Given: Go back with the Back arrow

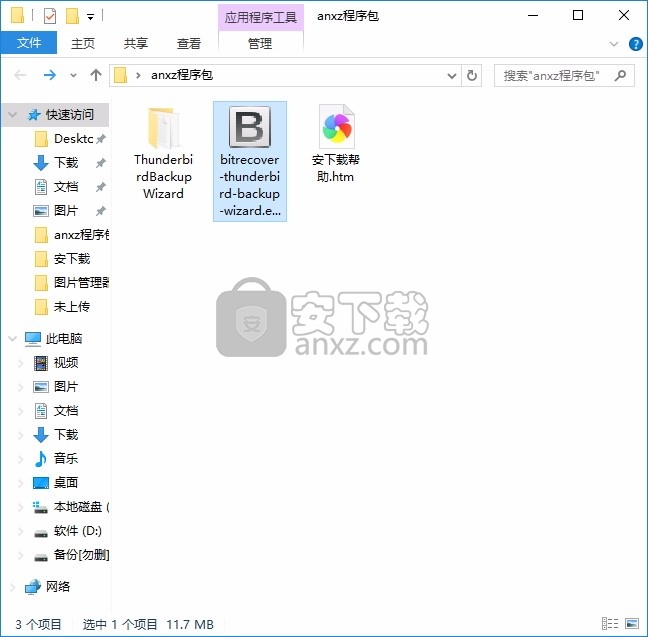Looking at the screenshot, I should [20, 75].
